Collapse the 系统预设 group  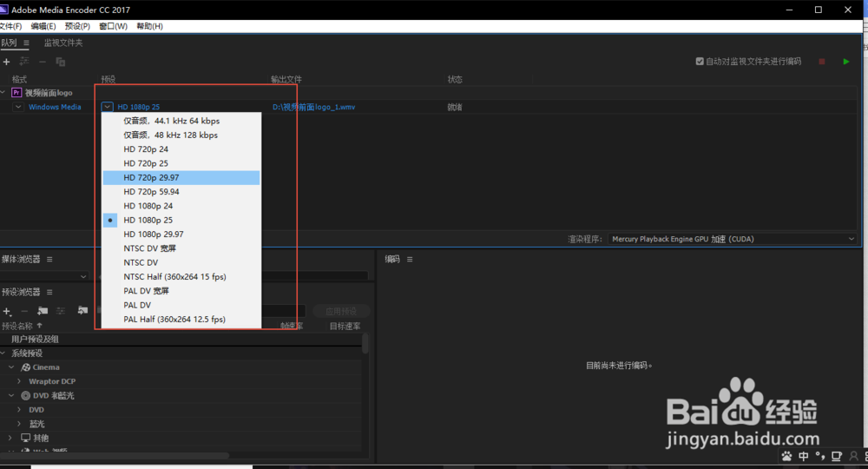pyautogui.click(x=3, y=353)
